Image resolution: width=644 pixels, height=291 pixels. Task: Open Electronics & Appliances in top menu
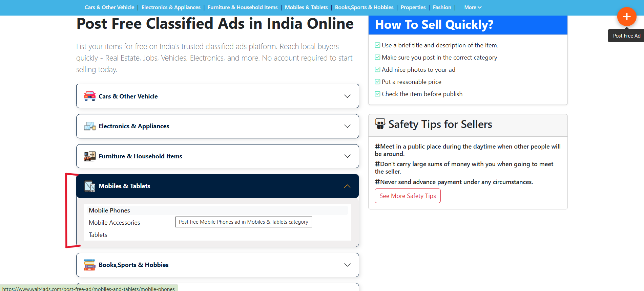[171, 7]
